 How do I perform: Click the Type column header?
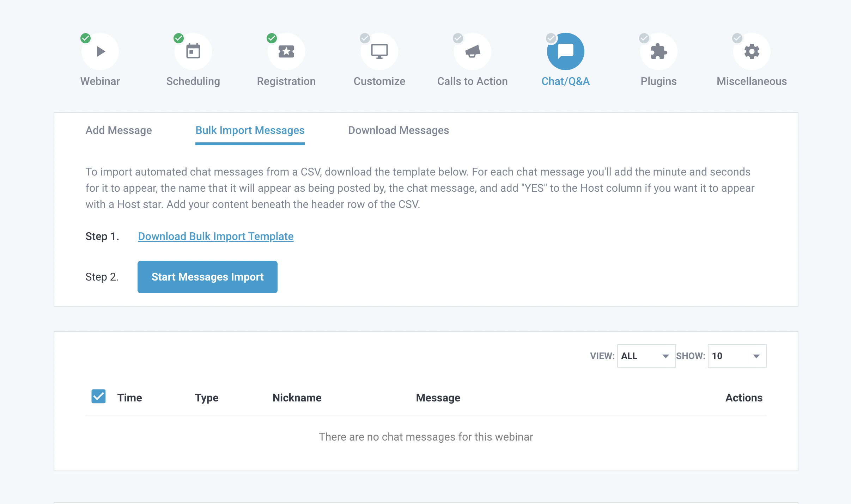click(206, 398)
